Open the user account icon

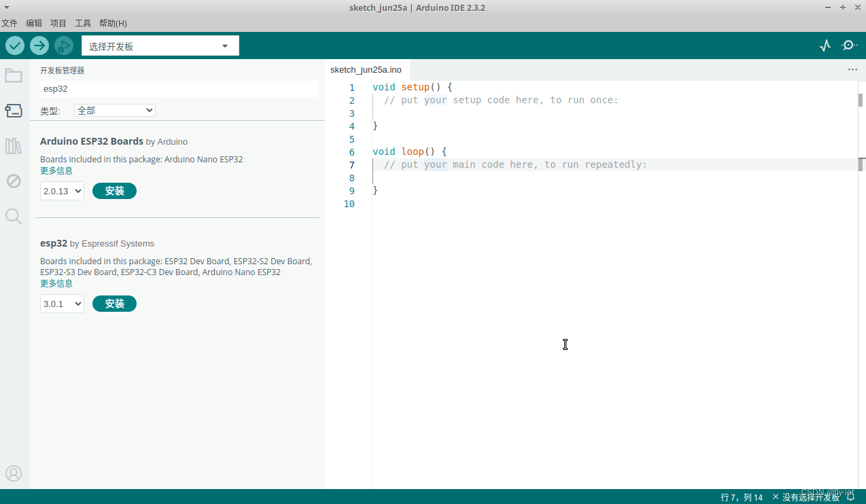[14, 473]
